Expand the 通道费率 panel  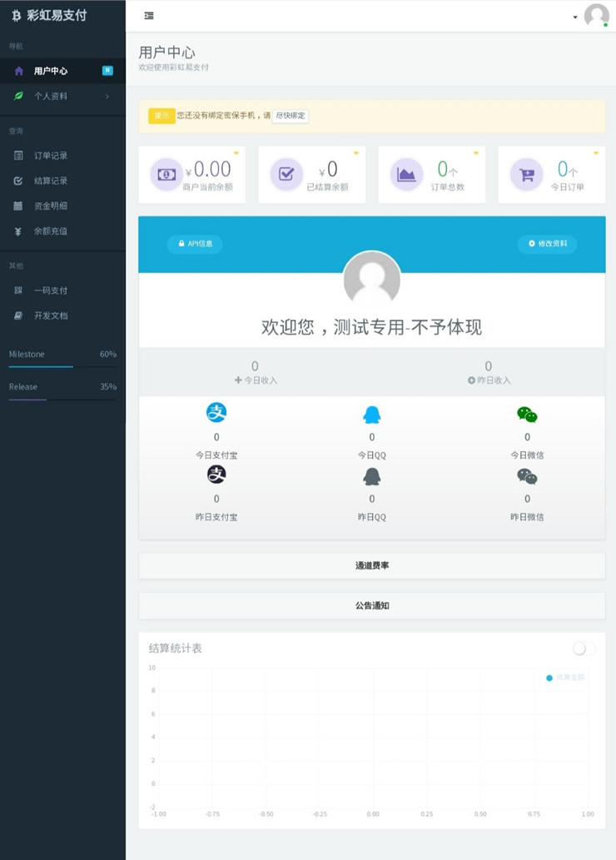click(371, 566)
